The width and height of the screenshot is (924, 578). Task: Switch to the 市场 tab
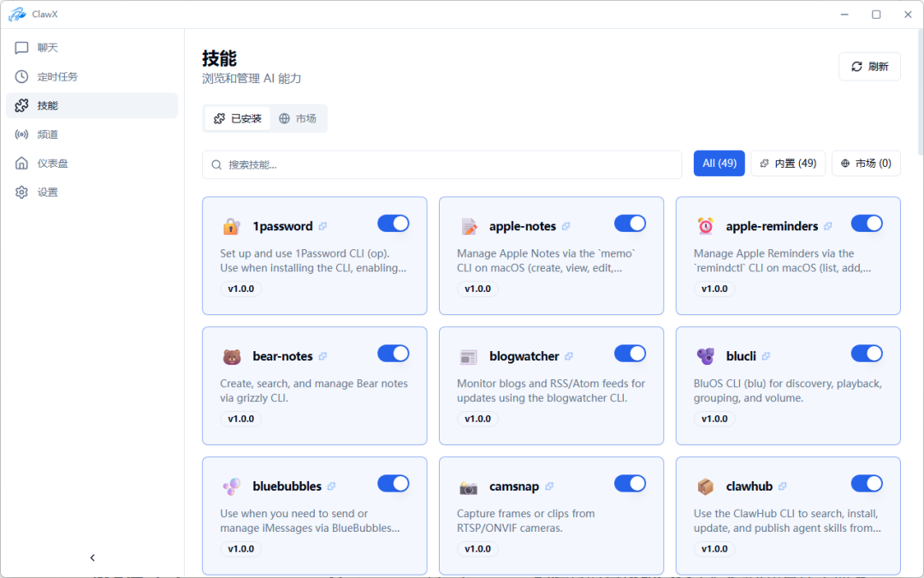pyautogui.click(x=298, y=119)
